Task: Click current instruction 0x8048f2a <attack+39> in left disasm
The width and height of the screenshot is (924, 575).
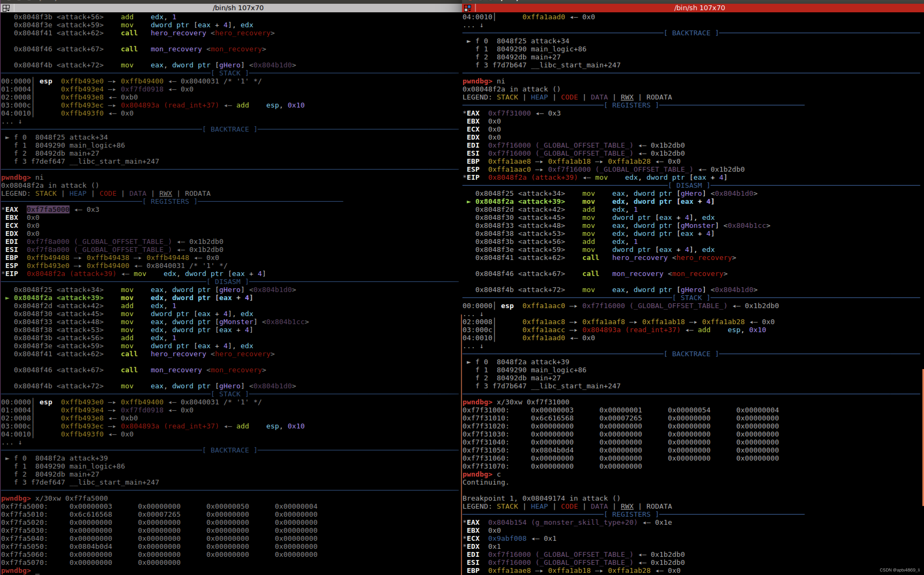Action: 129,298
